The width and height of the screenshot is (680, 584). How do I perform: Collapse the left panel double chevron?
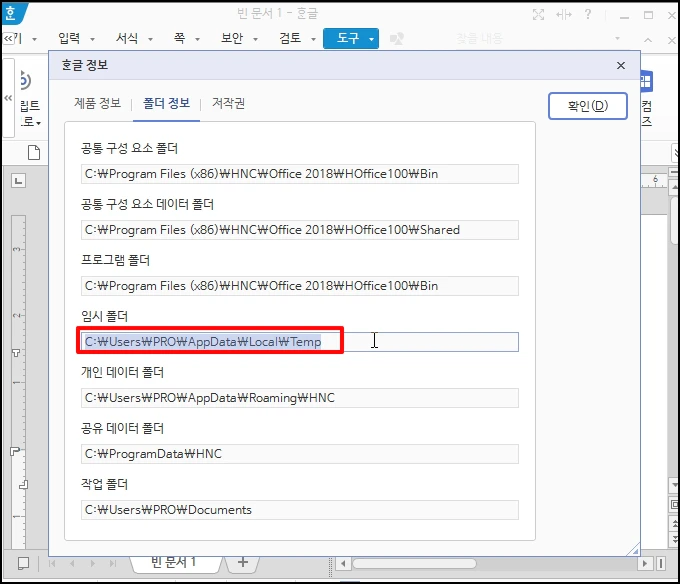click(8, 98)
